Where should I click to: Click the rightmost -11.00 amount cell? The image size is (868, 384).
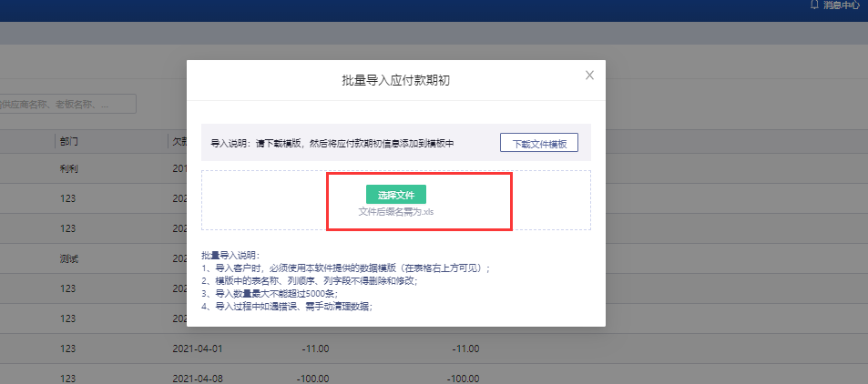(x=465, y=348)
